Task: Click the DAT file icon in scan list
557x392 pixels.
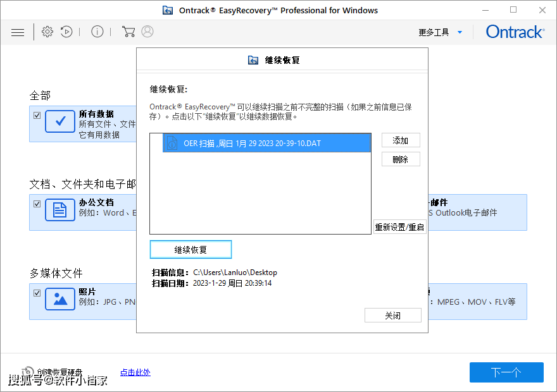Action: pyautogui.click(x=172, y=143)
